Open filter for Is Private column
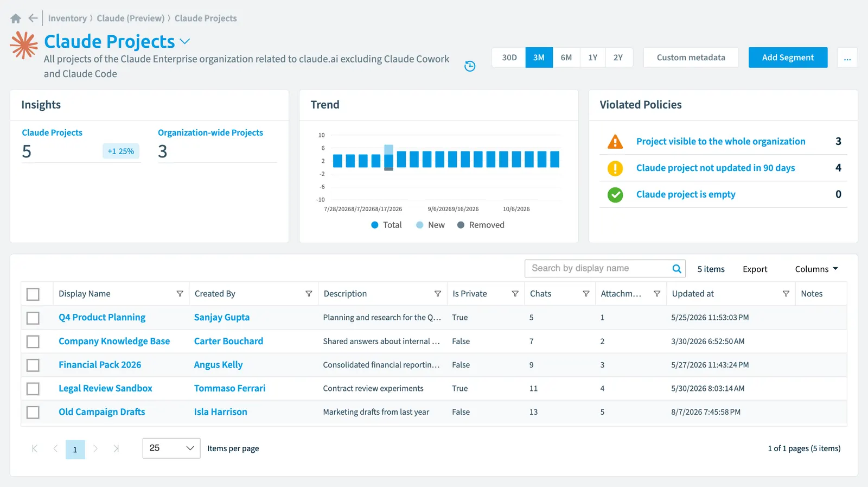Viewport: 868px width, 487px height. pos(515,294)
